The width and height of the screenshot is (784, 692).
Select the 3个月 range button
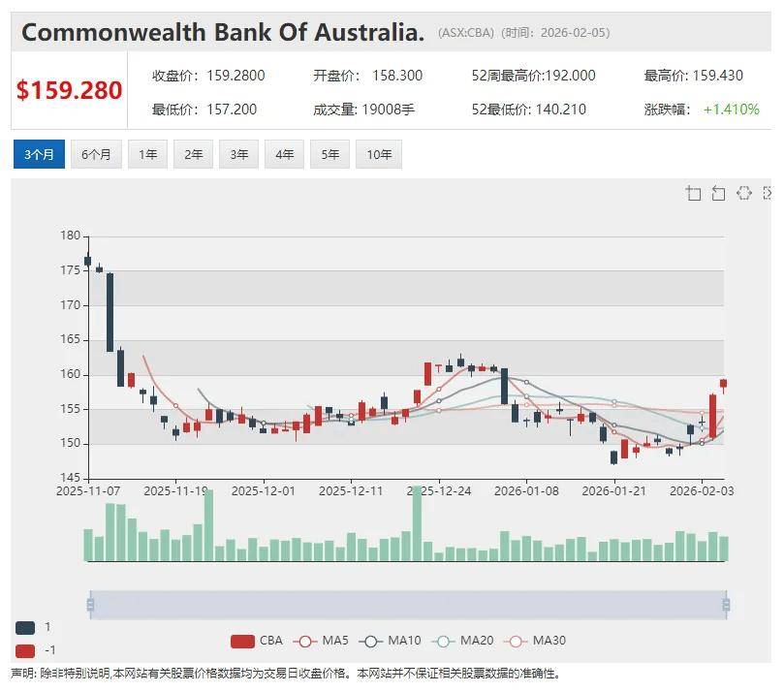[39, 154]
